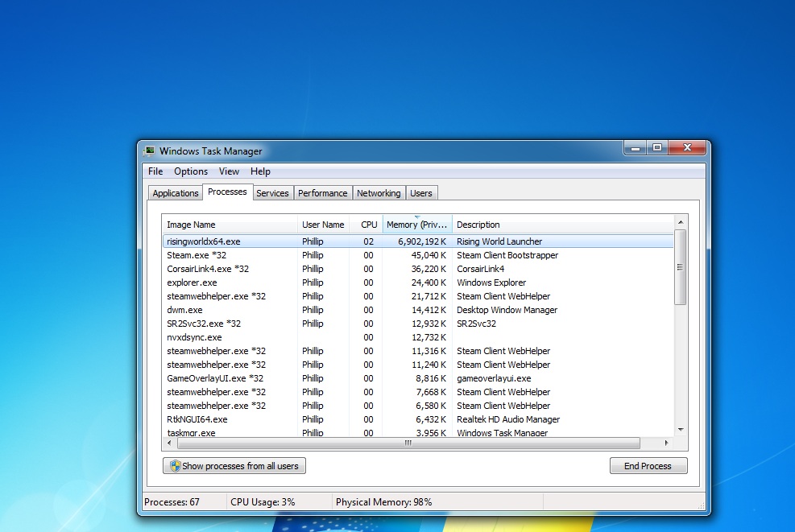795x532 pixels.
Task: Sort processes by Memory column header
Action: click(416, 225)
